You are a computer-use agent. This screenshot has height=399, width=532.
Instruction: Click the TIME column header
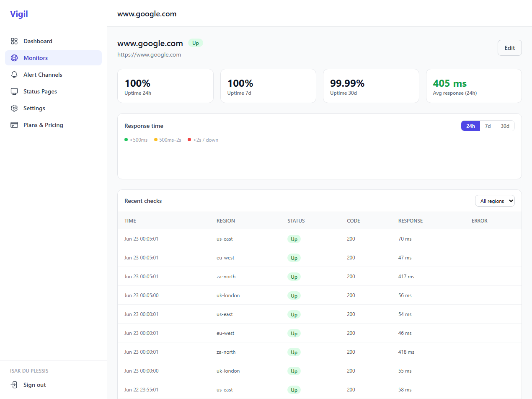click(x=130, y=220)
